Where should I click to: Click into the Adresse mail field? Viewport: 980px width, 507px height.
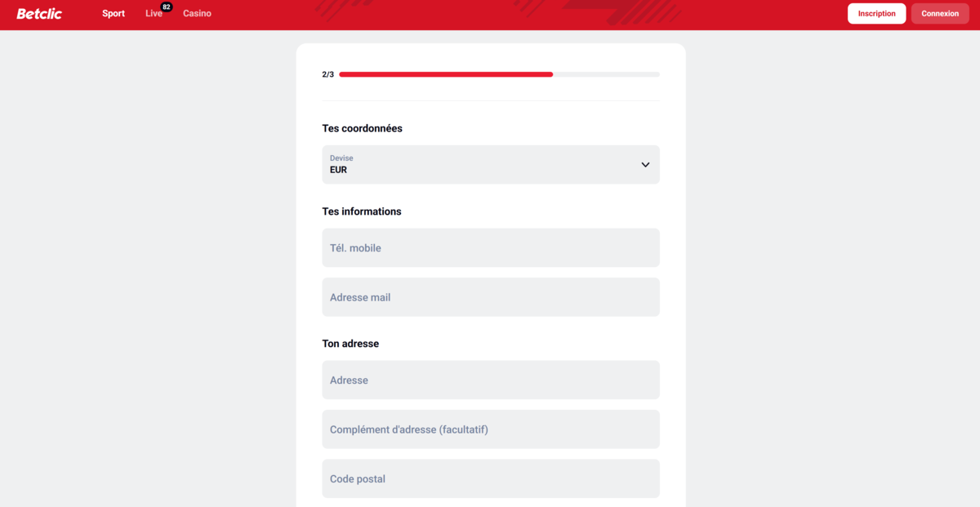click(x=490, y=297)
